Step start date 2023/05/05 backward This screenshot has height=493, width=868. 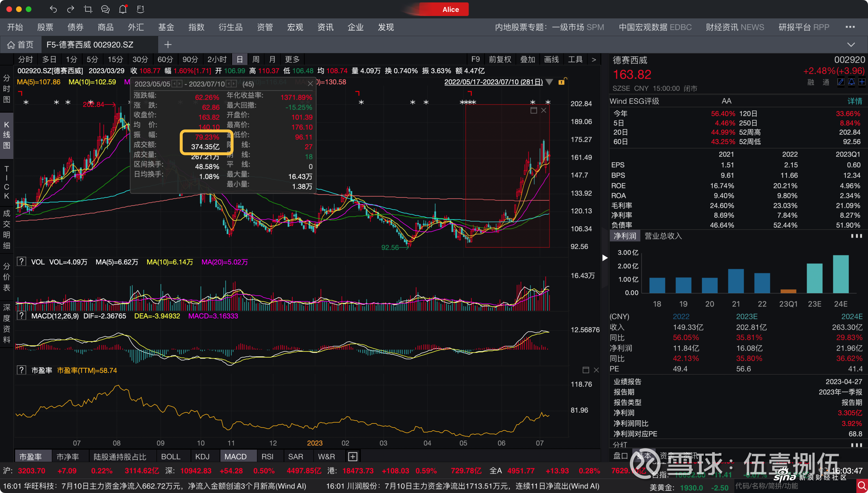click(174, 84)
